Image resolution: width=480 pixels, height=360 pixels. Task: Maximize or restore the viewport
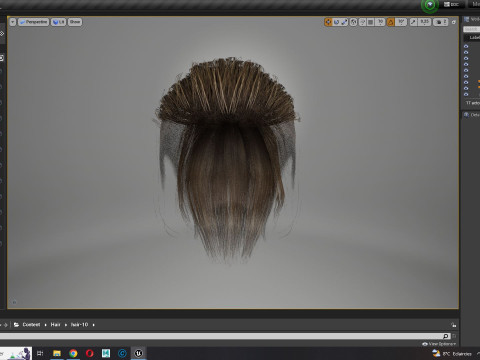pos(454,22)
